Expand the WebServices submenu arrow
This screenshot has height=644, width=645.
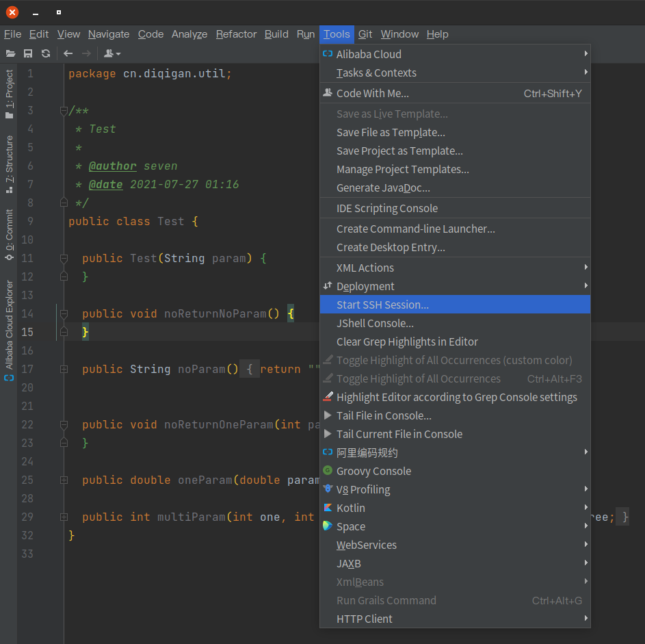tap(585, 544)
